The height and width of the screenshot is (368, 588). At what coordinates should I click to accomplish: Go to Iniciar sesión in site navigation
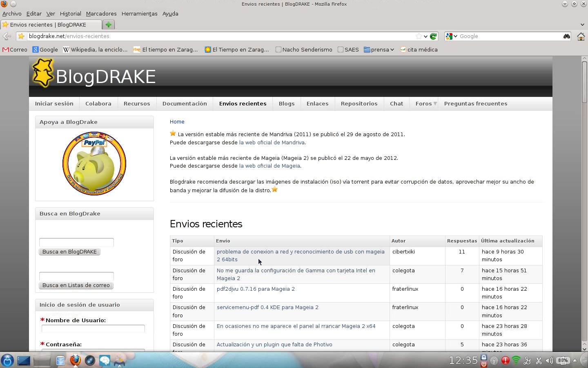coord(54,103)
